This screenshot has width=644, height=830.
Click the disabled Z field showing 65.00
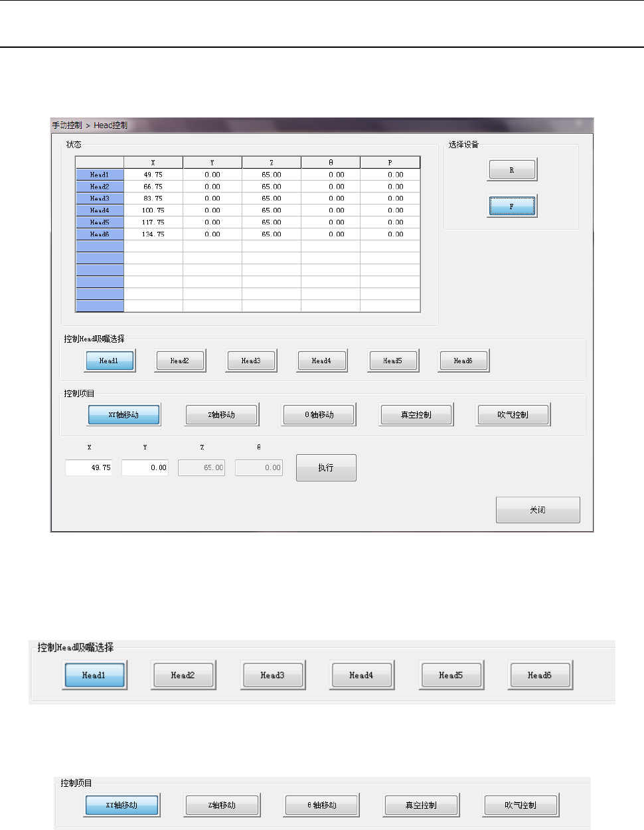pos(201,467)
